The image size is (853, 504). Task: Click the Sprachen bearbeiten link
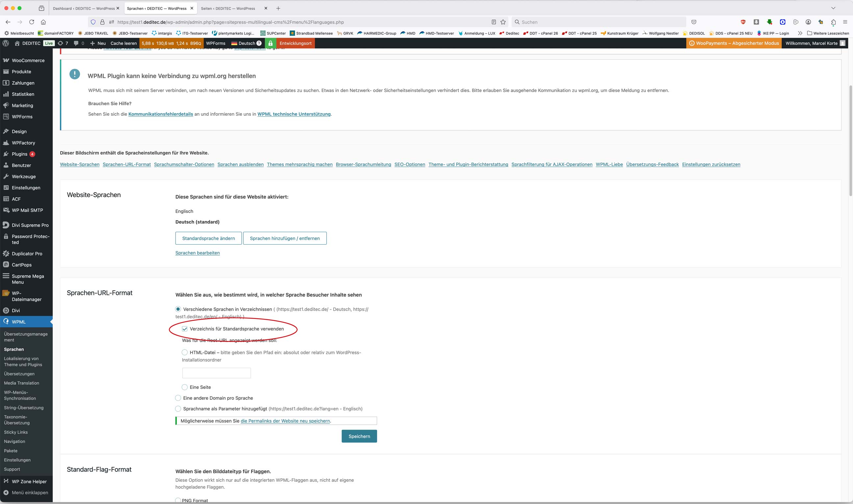pos(197,253)
